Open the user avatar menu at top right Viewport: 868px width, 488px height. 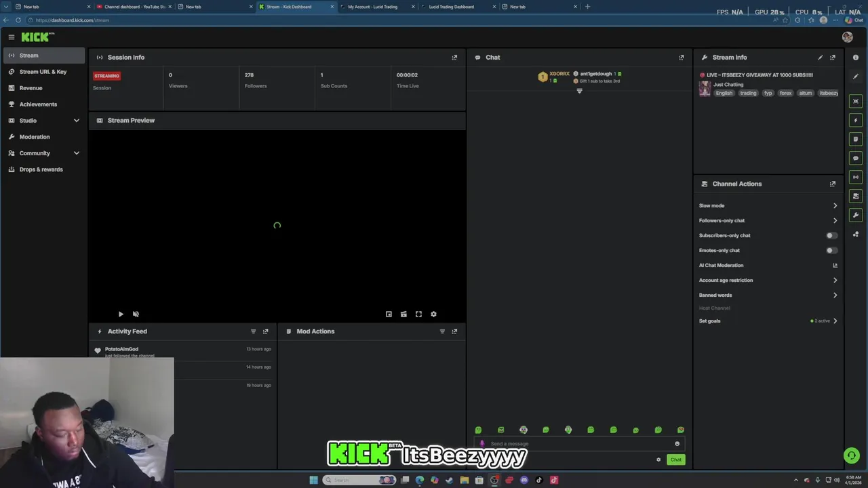847,37
